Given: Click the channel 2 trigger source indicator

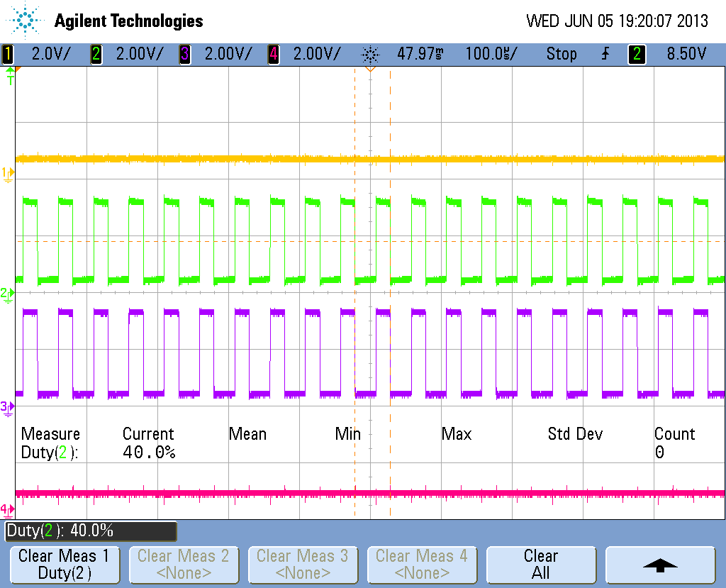Looking at the screenshot, I should tap(636, 54).
